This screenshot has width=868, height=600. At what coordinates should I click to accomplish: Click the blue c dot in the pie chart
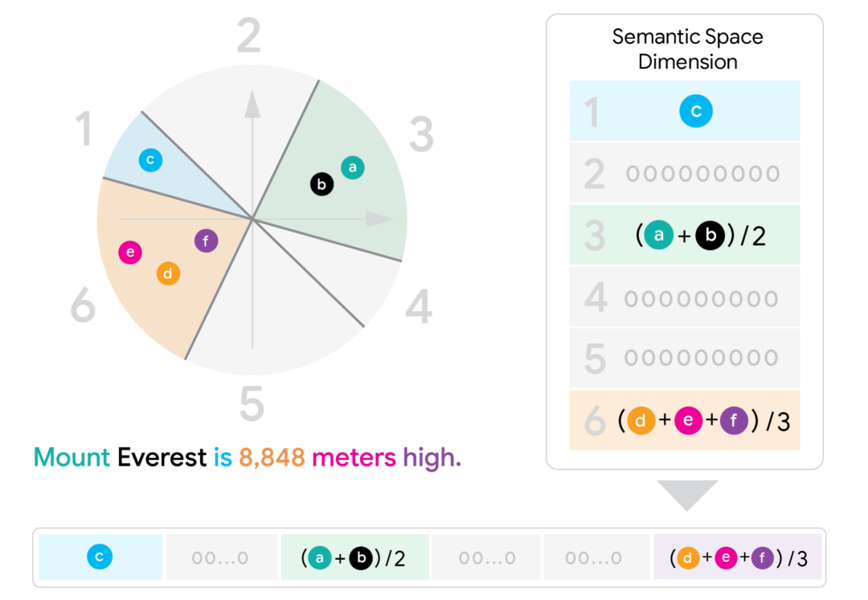point(150,160)
